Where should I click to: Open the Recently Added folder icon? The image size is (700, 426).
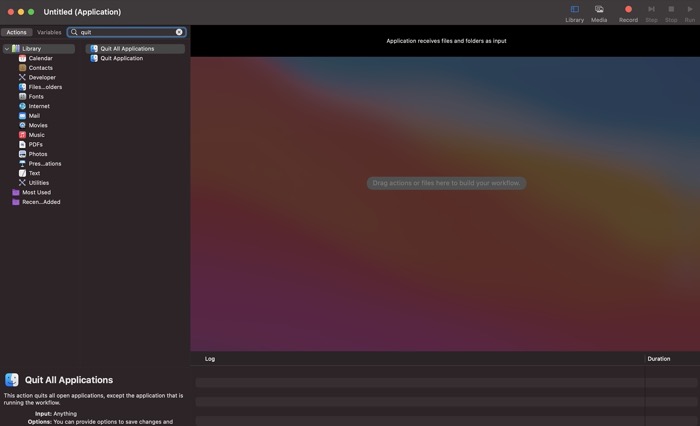pos(16,202)
